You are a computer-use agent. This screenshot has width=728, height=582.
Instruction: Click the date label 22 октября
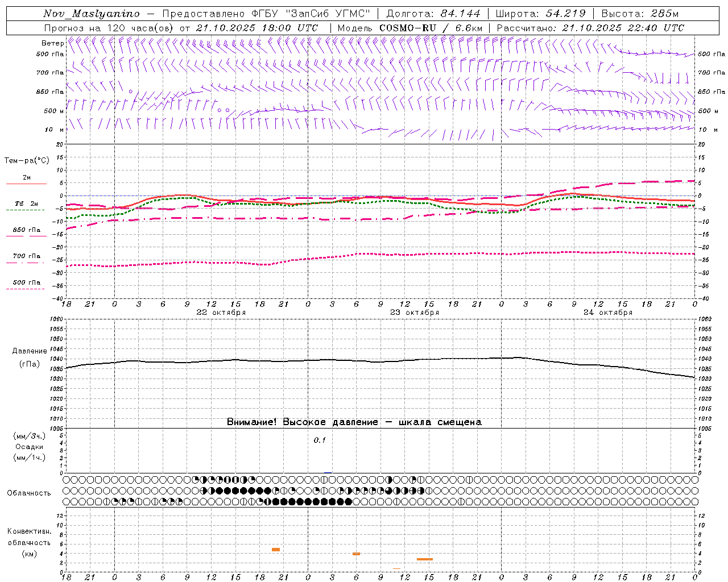(x=221, y=313)
